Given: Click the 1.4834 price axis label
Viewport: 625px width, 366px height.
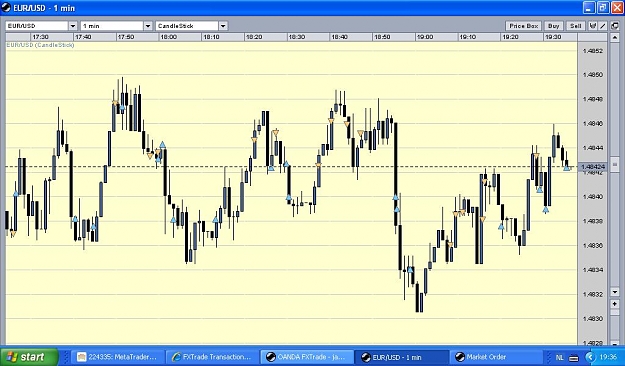Looking at the screenshot, I should 593,270.
